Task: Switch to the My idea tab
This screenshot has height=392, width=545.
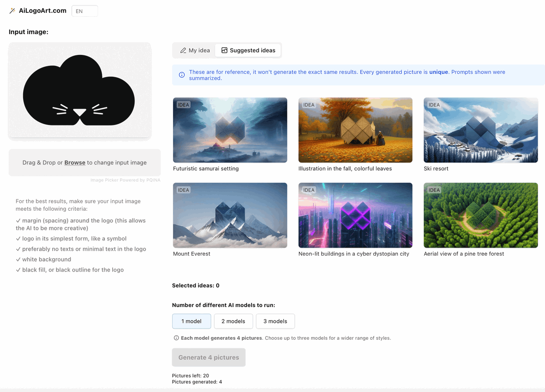Action: pos(195,50)
